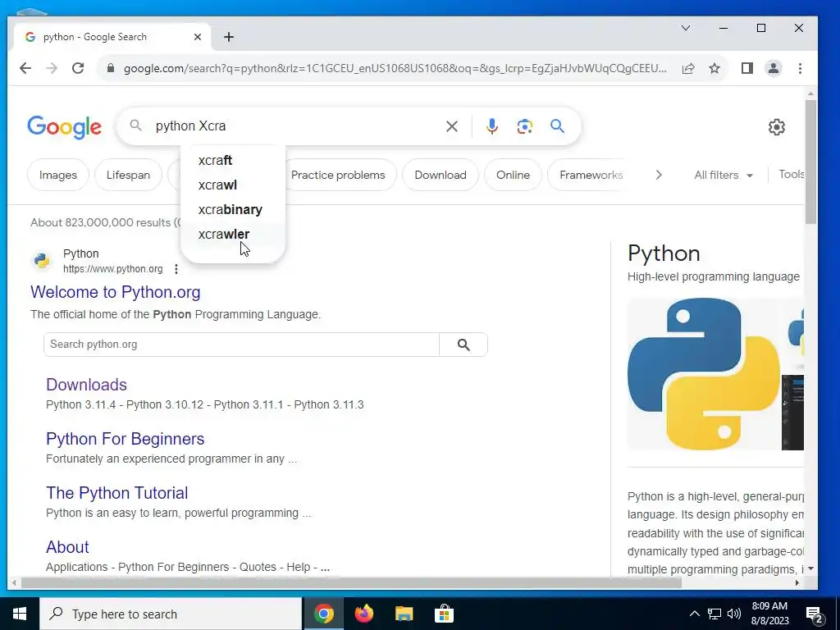Open File Explorer from the taskbar
The width and height of the screenshot is (840, 630).
point(404,614)
